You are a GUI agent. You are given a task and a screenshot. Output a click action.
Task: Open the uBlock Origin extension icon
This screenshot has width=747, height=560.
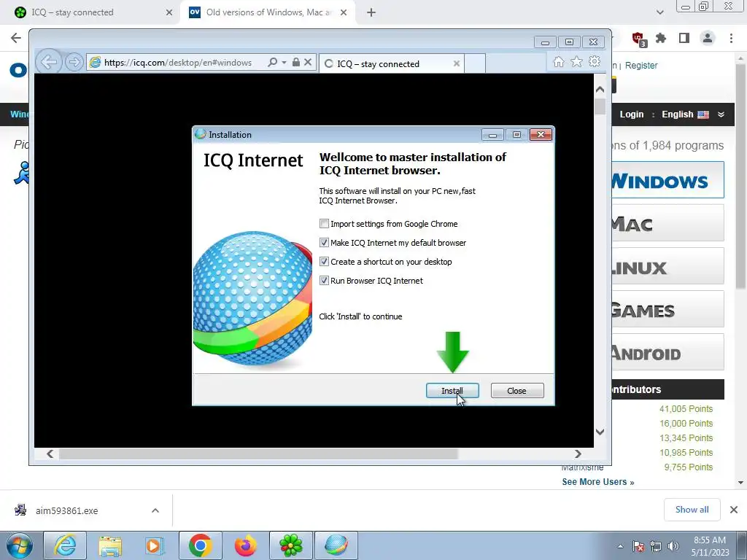click(638, 39)
